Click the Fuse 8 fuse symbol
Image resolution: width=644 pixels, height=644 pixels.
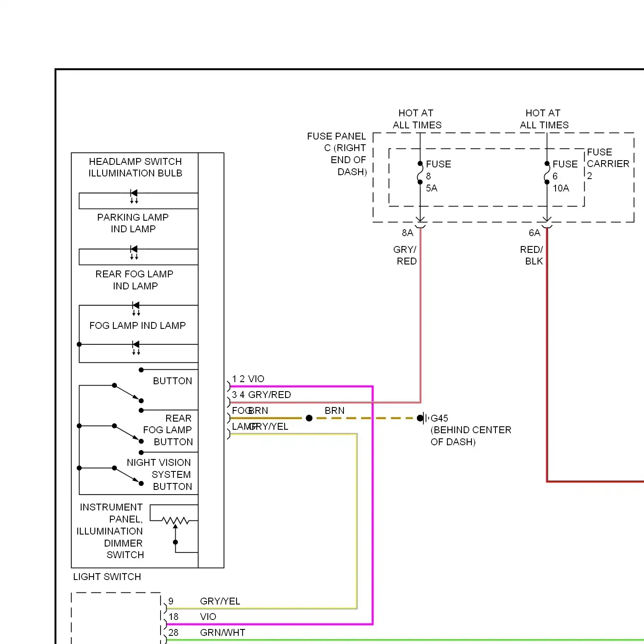[420, 173]
